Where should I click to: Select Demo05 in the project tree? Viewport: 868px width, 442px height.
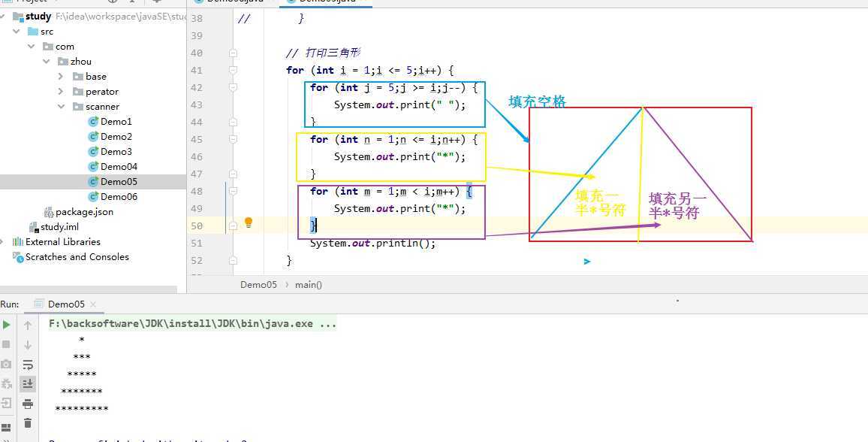pyautogui.click(x=119, y=182)
